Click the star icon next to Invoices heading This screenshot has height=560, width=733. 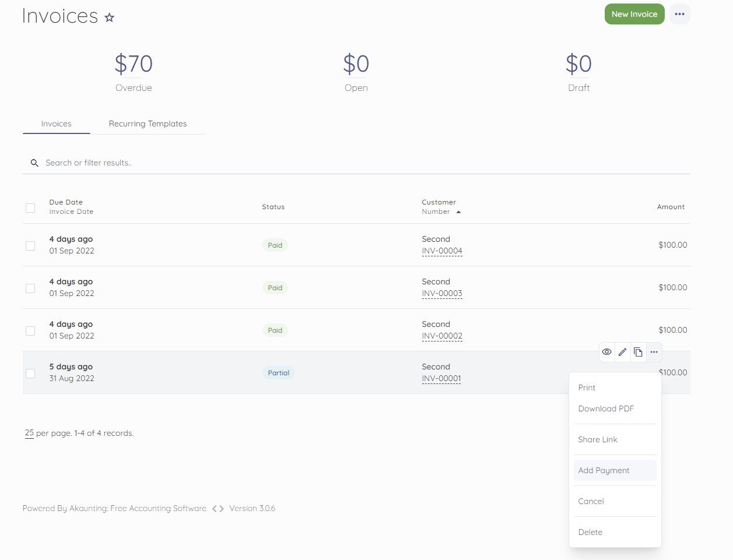(x=109, y=18)
